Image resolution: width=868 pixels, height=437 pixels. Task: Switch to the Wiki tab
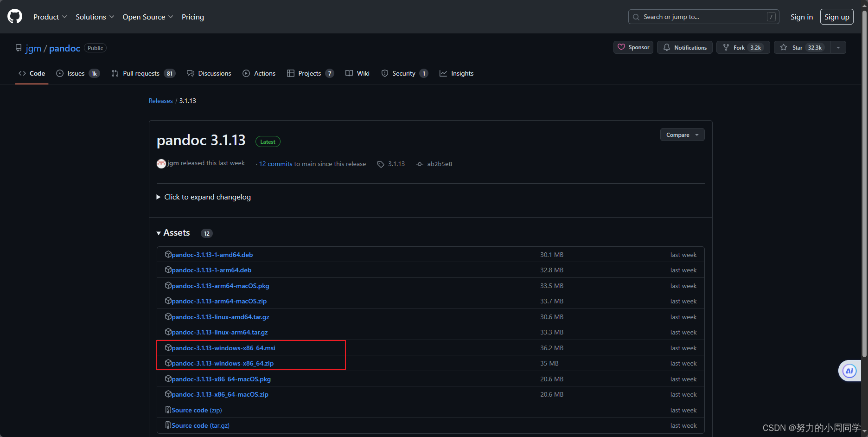coord(357,73)
